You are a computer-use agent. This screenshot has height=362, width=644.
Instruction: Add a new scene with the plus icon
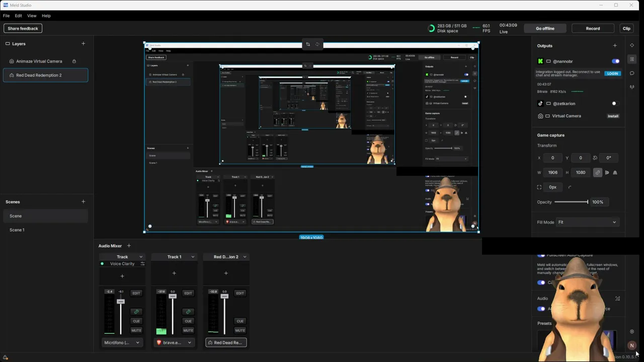tap(84, 202)
